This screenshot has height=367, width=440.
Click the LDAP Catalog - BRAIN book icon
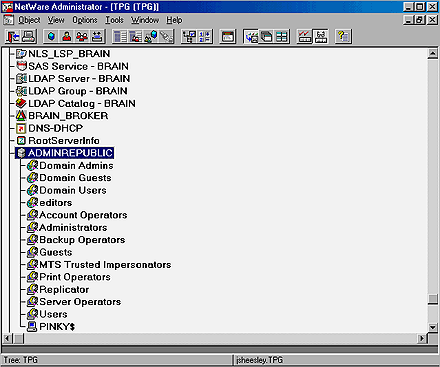pyautogui.click(x=21, y=103)
